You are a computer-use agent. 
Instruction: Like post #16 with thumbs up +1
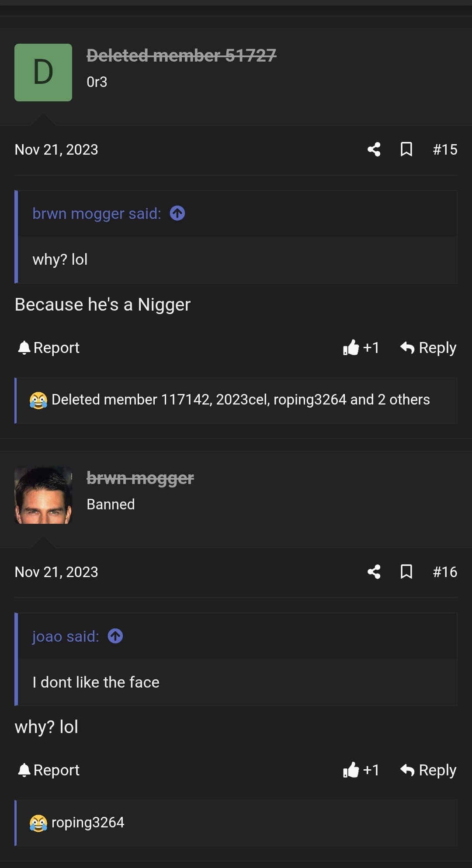tap(361, 770)
